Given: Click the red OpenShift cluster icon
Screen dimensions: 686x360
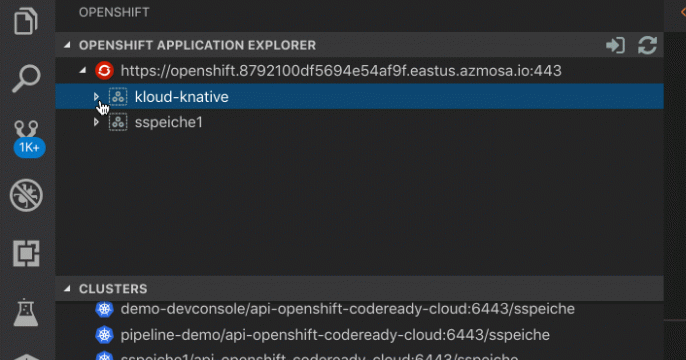Looking at the screenshot, I should [104, 70].
